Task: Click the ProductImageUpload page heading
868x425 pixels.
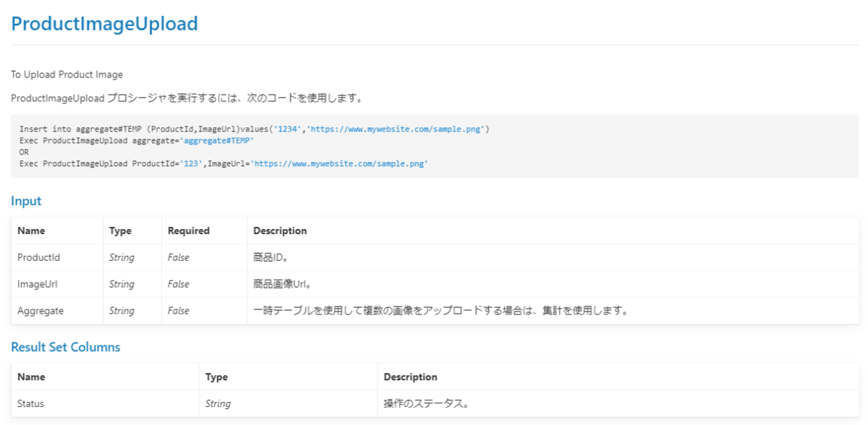Action: pos(104,24)
